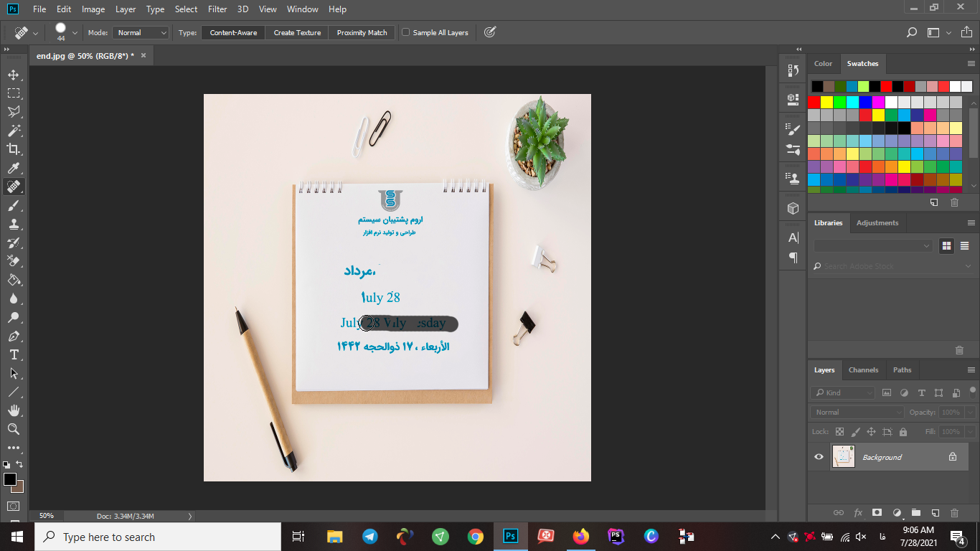Enable Sample All Layers checkbox
This screenshot has height=551, width=980.
(406, 32)
